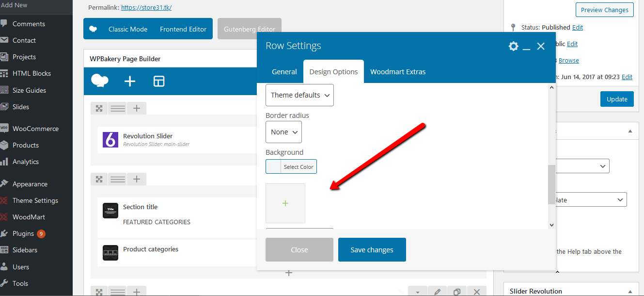The height and width of the screenshot is (296, 644).
Task: Click Close in Row Settings footer
Action: point(299,250)
